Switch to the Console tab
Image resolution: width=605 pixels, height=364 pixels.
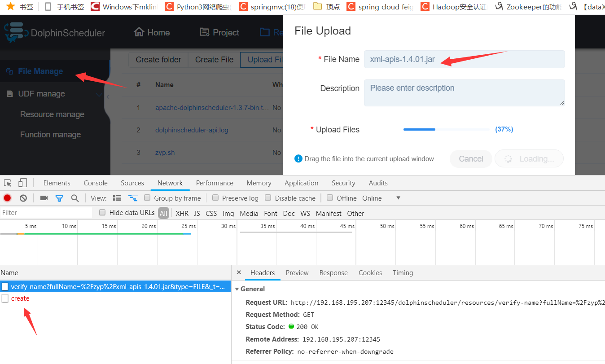tap(95, 183)
